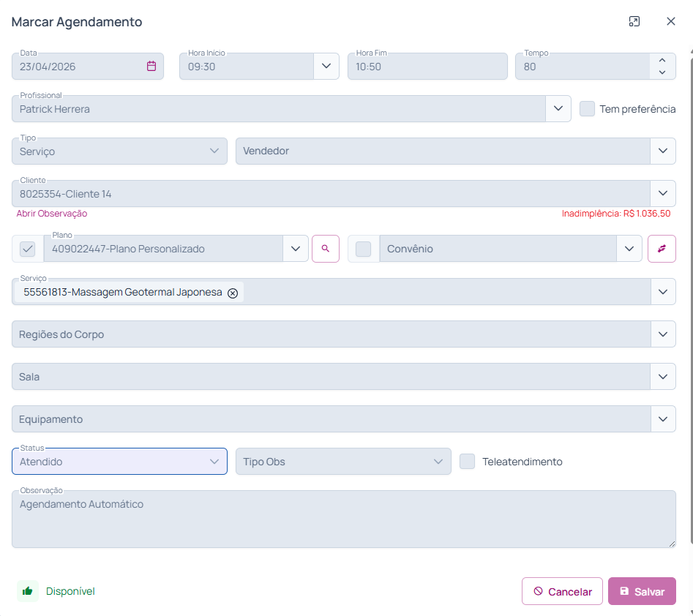Enable the Tem preferência checkbox
This screenshot has height=616, width=693.
(587, 109)
